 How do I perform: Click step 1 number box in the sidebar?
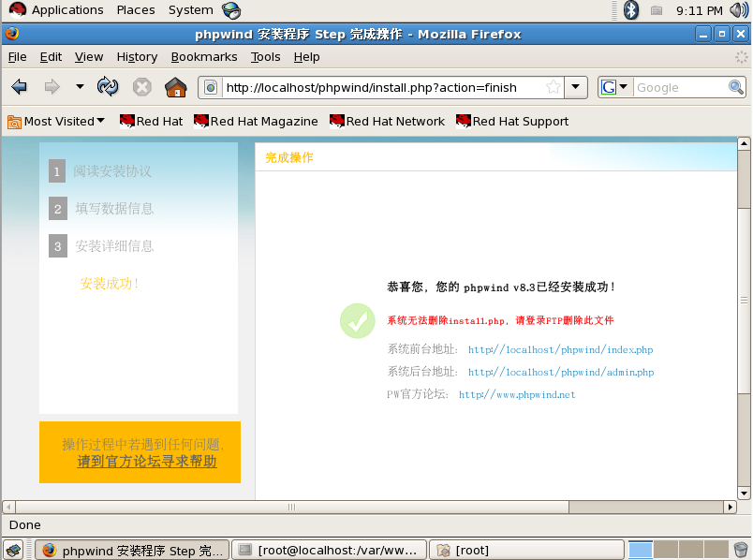click(57, 171)
